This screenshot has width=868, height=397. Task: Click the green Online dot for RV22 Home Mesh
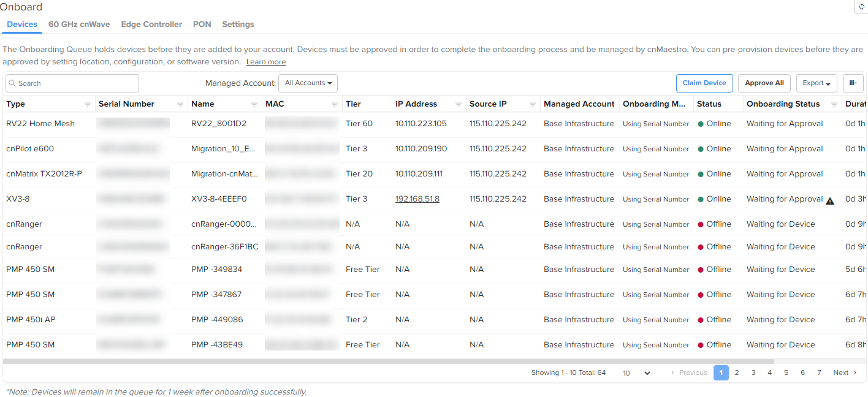pyautogui.click(x=701, y=124)
